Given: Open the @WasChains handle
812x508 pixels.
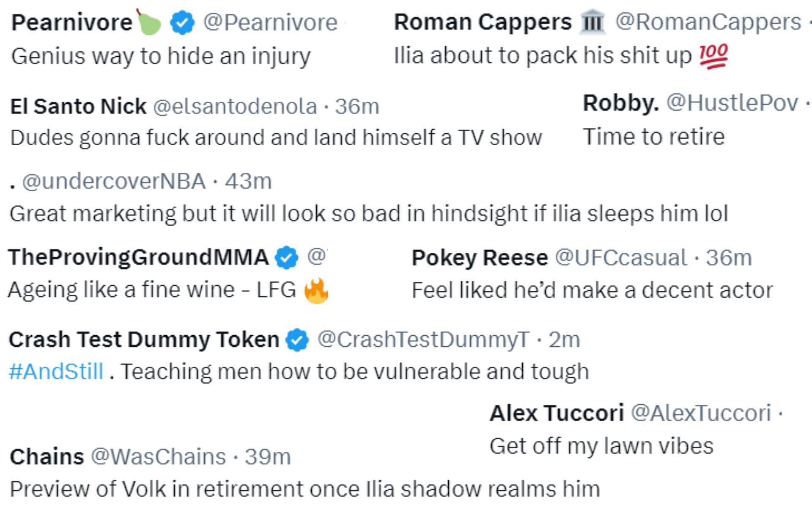Looking at the screenshot, I should pos(159,457).
